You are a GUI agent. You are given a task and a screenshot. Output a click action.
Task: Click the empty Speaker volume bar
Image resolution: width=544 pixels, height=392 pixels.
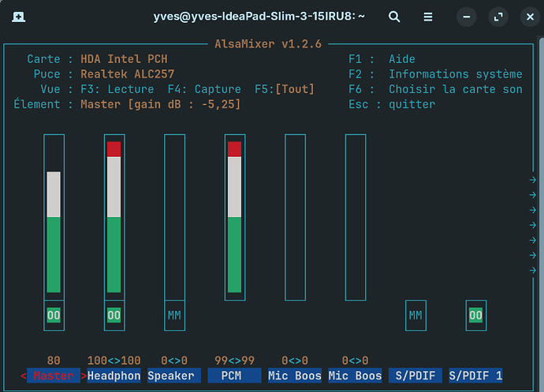[174, 217]
